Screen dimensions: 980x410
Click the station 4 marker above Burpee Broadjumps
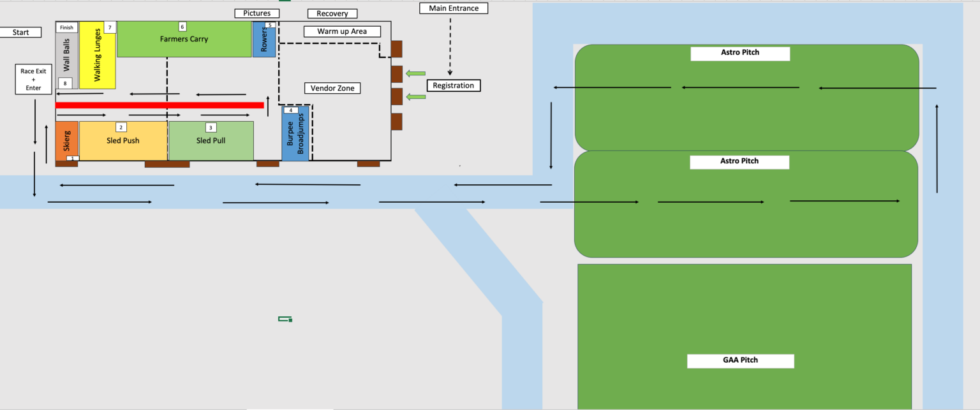click(x=291, y=110)
